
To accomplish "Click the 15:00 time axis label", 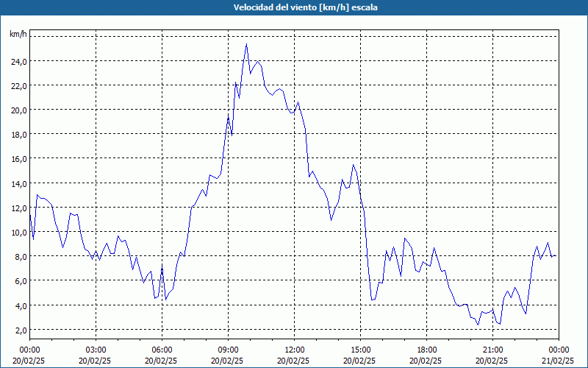I will click(x=360, y=350).
